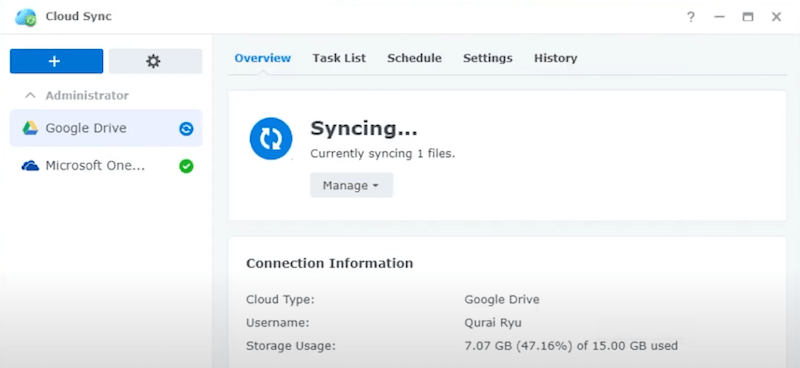
Task: Click 'Currently syncing 1 files.' text
Action: click(383, 154)
